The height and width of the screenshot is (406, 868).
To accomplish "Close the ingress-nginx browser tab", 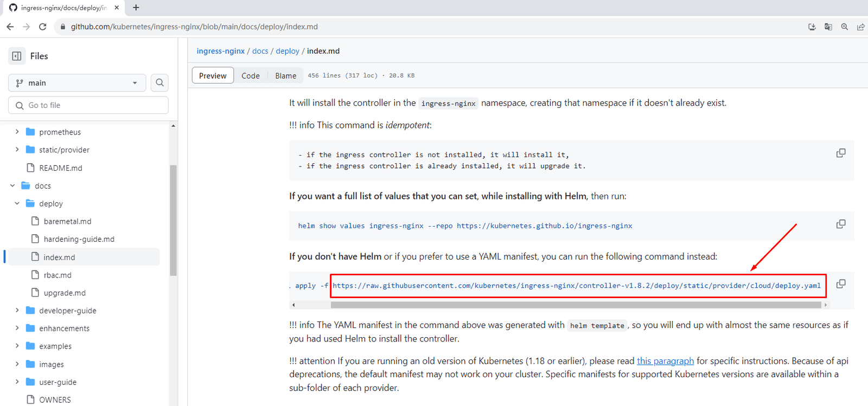I will [x=117, y=8].
